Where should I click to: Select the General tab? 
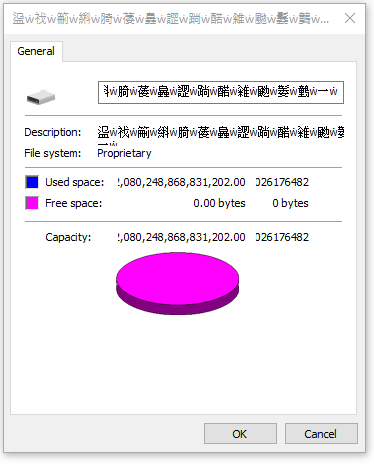point(36,51)
